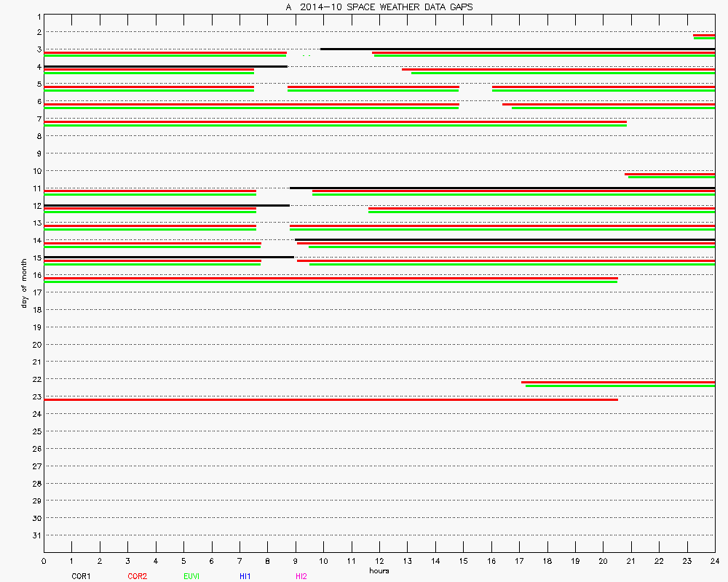728x582 pixels.
Task: Select the blue HI1 legend label
Action: (245, 576)
